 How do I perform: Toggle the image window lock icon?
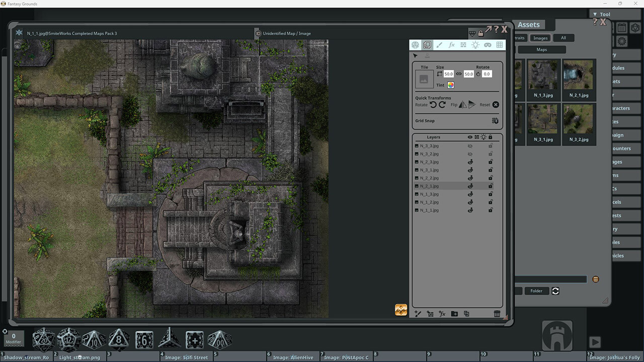click(x=480, y=33)
